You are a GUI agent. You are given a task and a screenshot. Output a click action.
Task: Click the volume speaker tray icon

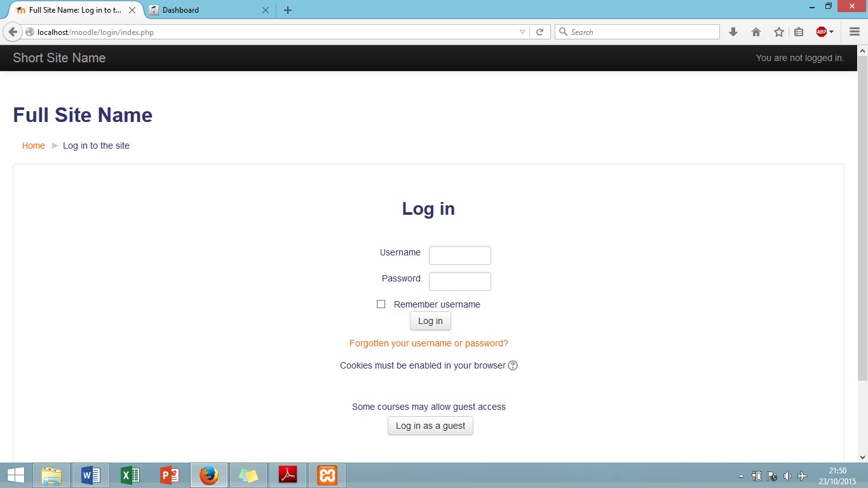788,476
